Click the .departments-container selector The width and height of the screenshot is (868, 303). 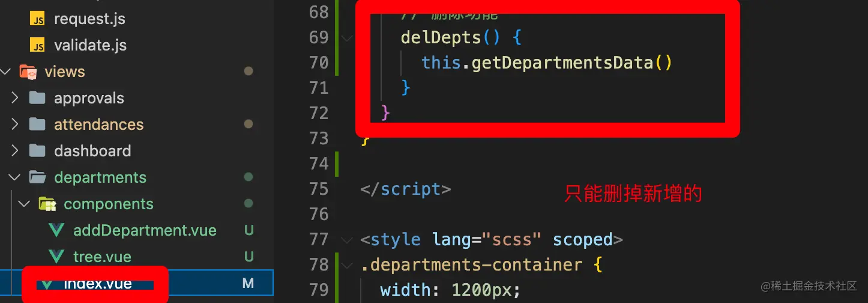click(471, 265)
